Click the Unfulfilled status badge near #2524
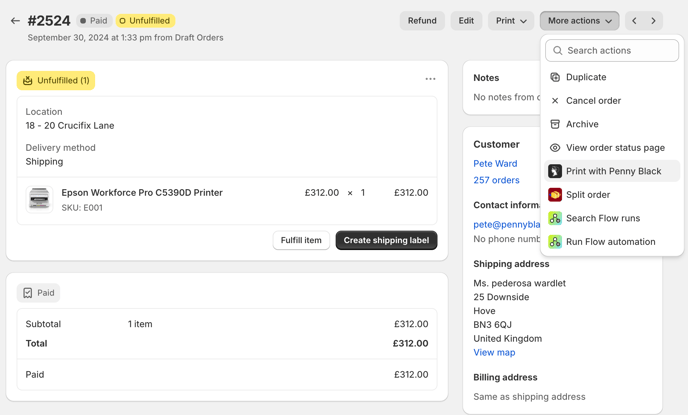Viewport: 688px width, 415px height. coord(145,21)
